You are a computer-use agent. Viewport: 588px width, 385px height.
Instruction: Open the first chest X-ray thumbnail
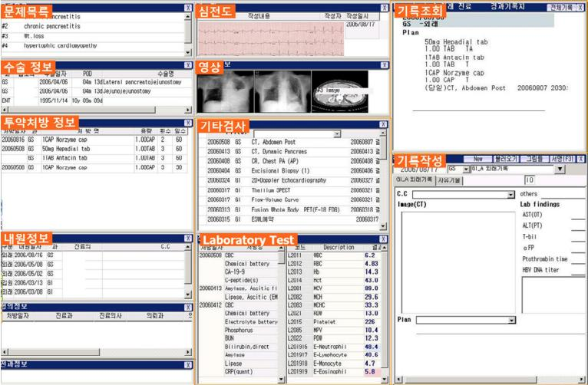click(226, 92)
